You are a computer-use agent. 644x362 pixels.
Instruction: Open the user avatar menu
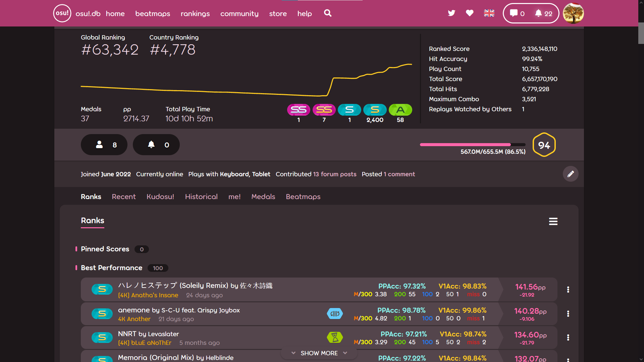573,13
